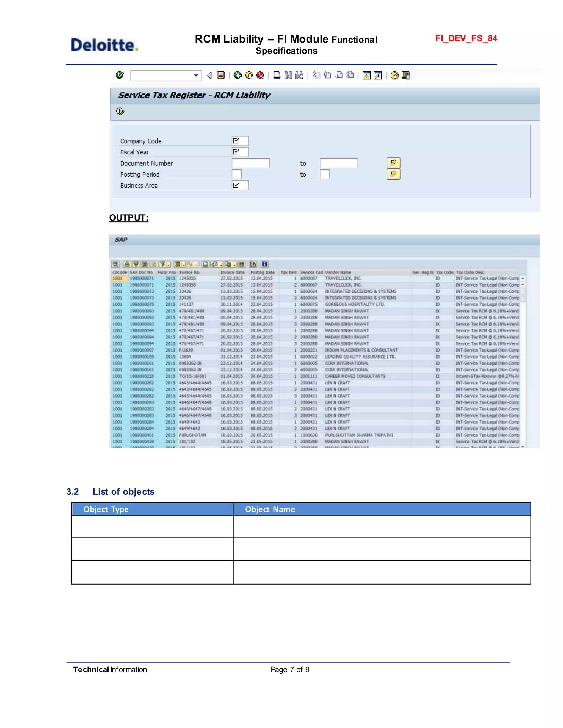This screenshot has height=728, width=563.
Task: Click the Details icon in ALV toolbar
Action: point(115,264)
